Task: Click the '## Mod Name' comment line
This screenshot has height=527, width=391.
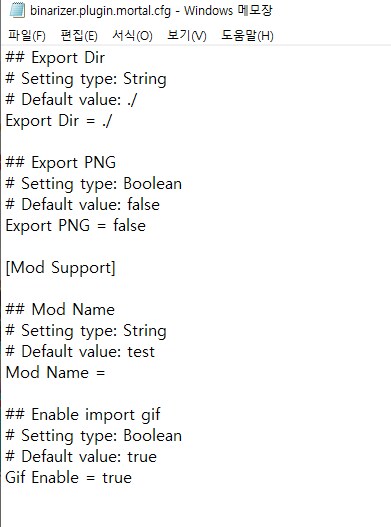Action: [x=60, y=309]
